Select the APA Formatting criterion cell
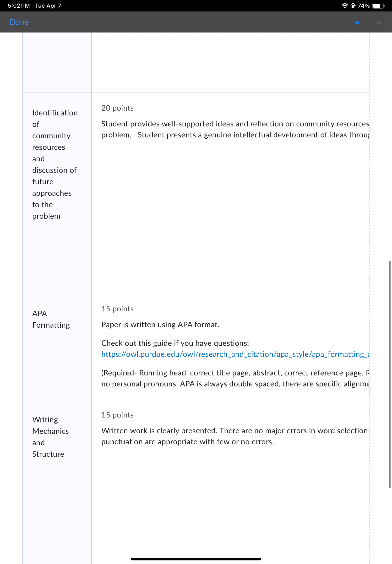Image resolution: width=392 pixels, height=564 pixels. (57, 346)
